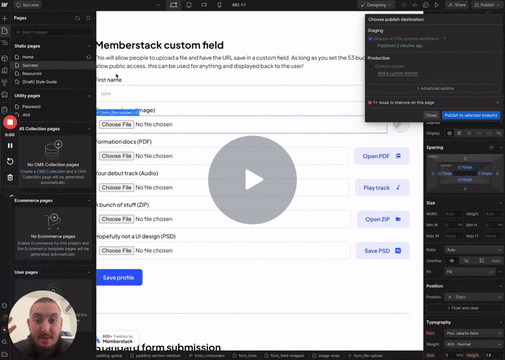Click the Save profile button
505x360 pixels.
point(119,278)
